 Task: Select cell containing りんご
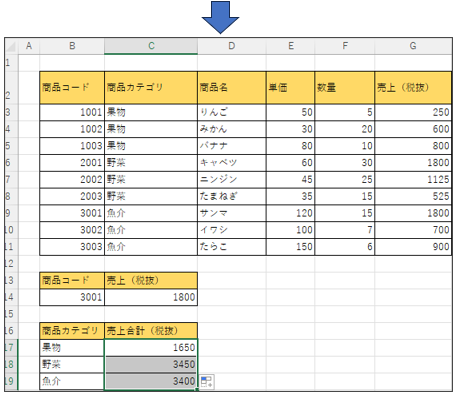(232, 112)
